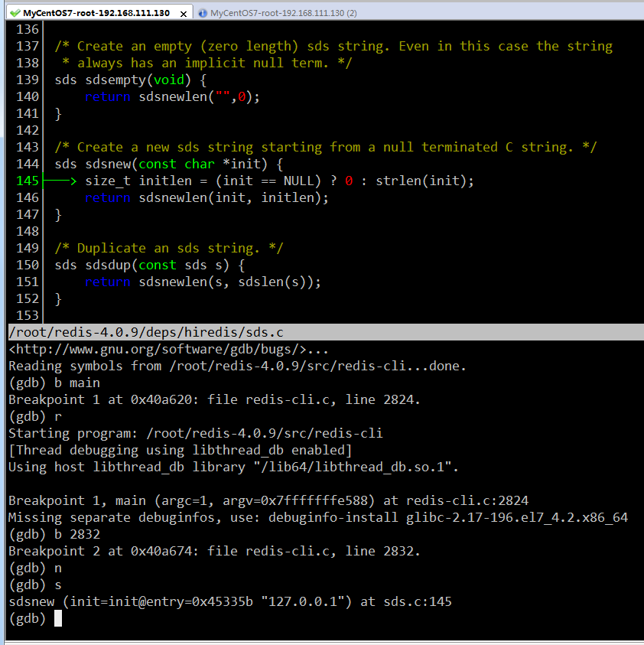Click the "b main" gdb command line
Image resolution: width=644 pixels, height=645 pixels.
[54, 383]
